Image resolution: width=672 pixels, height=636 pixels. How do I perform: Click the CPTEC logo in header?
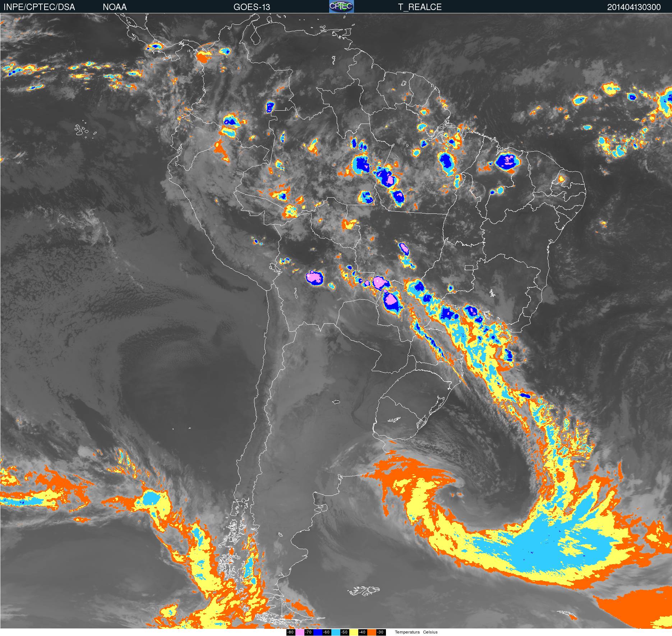coord(341,6)
